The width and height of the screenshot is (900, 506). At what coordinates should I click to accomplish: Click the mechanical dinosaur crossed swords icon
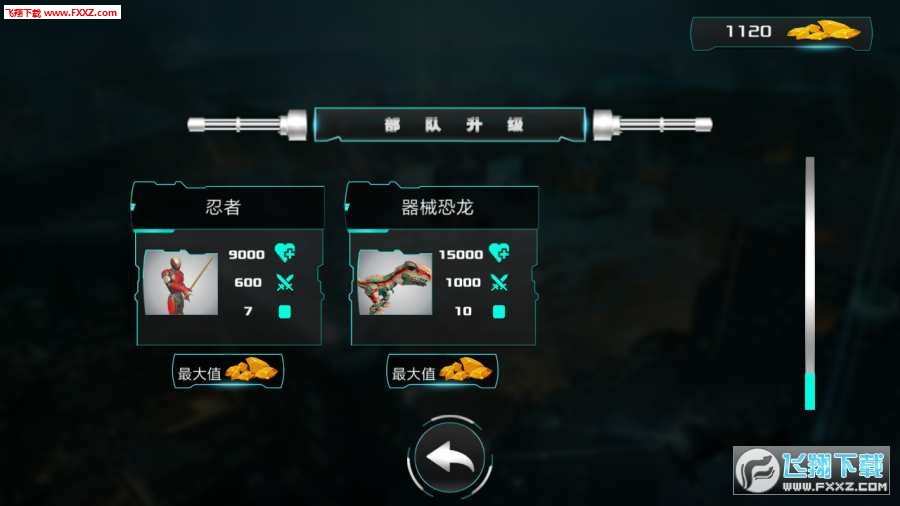point(499,282)
